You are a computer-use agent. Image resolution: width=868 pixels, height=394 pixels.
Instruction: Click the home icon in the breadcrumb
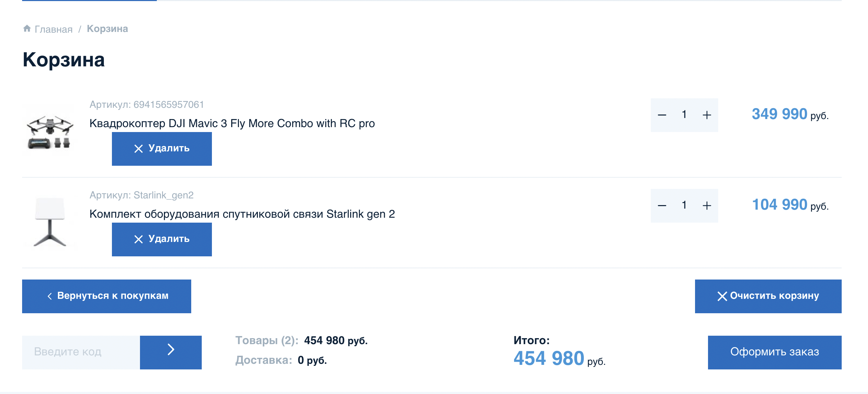(28, 28)
